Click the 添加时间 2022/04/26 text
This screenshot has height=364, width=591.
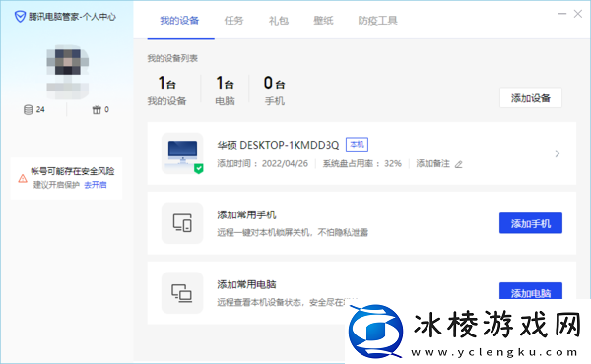tap(263, 163)
